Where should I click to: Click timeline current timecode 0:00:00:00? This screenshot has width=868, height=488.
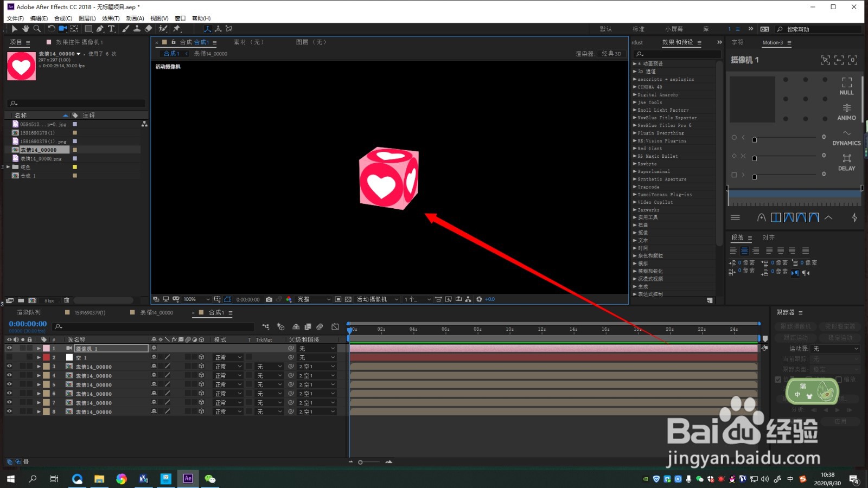point(28,324)
